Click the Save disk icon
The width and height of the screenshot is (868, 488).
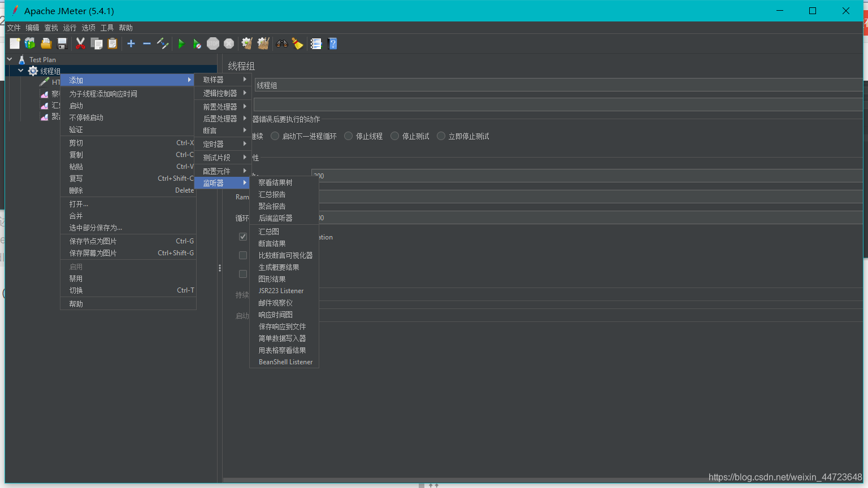(62, 43)
